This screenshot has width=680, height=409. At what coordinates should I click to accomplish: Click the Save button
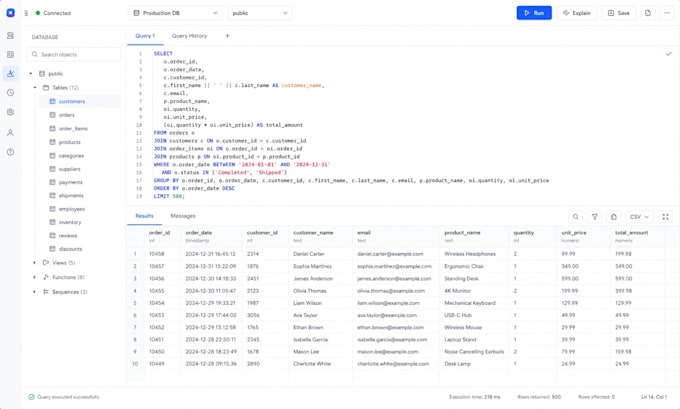pyautogui.click(x=618, y=13)
